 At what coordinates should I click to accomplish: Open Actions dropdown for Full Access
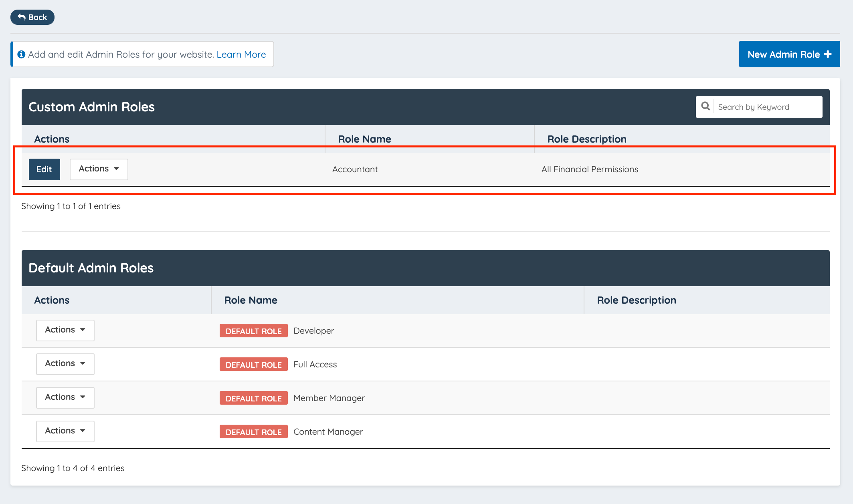(x=65, y=364)
